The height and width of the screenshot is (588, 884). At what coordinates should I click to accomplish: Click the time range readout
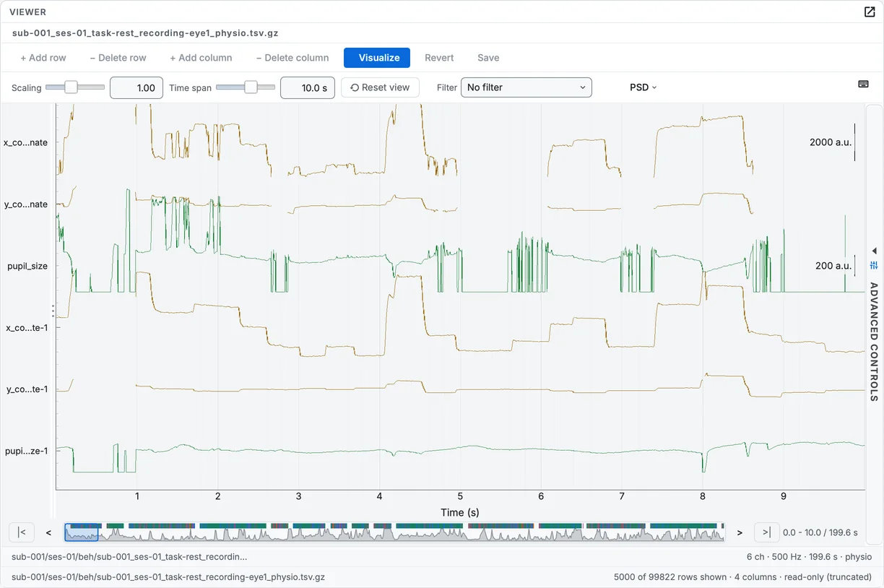820,532
